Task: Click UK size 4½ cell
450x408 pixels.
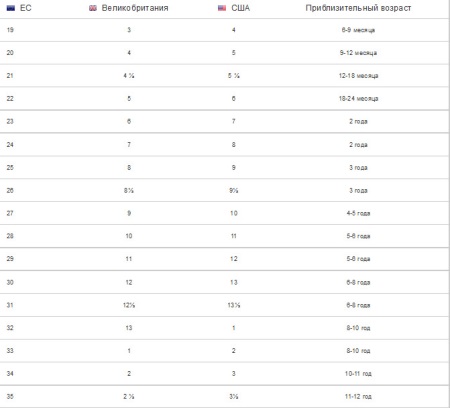Action: coord(129,76)
